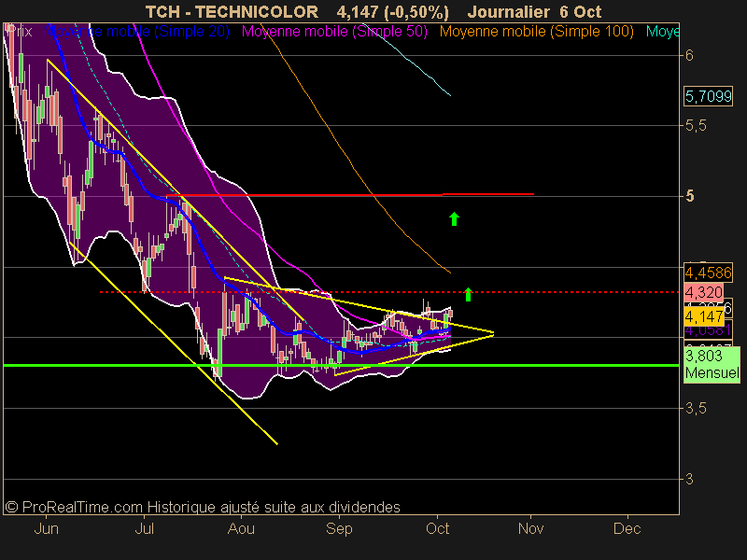Click the 'Nov' month axis label
The width and height of the screenshot is (747, 560).
tap(530, 528)
